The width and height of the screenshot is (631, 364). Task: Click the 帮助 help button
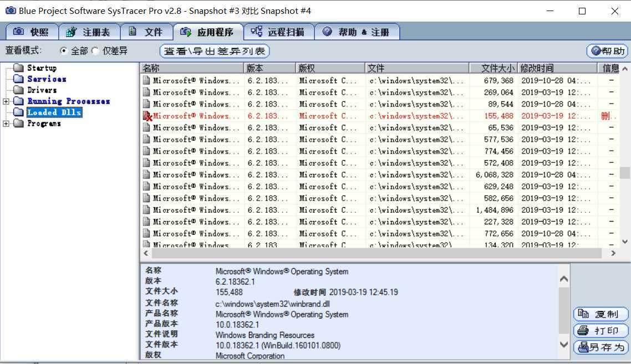point(607,51)
